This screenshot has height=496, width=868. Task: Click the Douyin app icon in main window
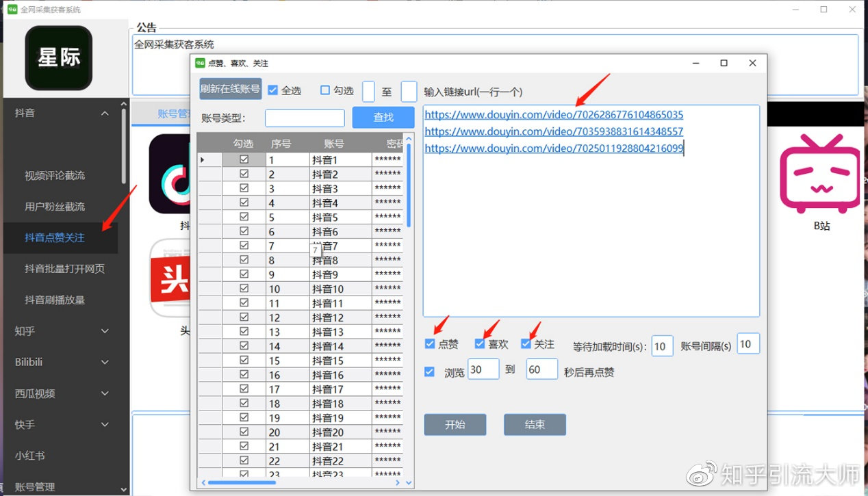click(170, 174)
